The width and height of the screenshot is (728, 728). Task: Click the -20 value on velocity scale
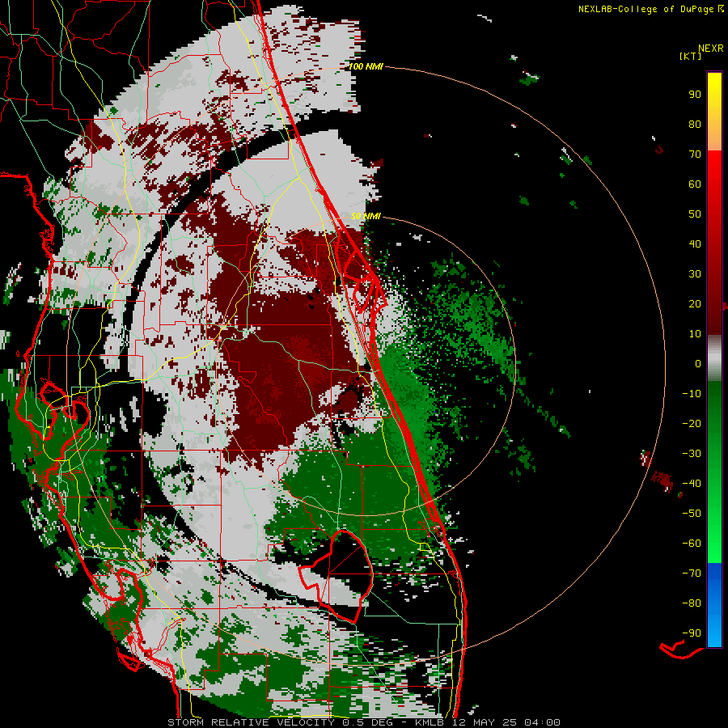pyautogui.click(x=692, y=423)
